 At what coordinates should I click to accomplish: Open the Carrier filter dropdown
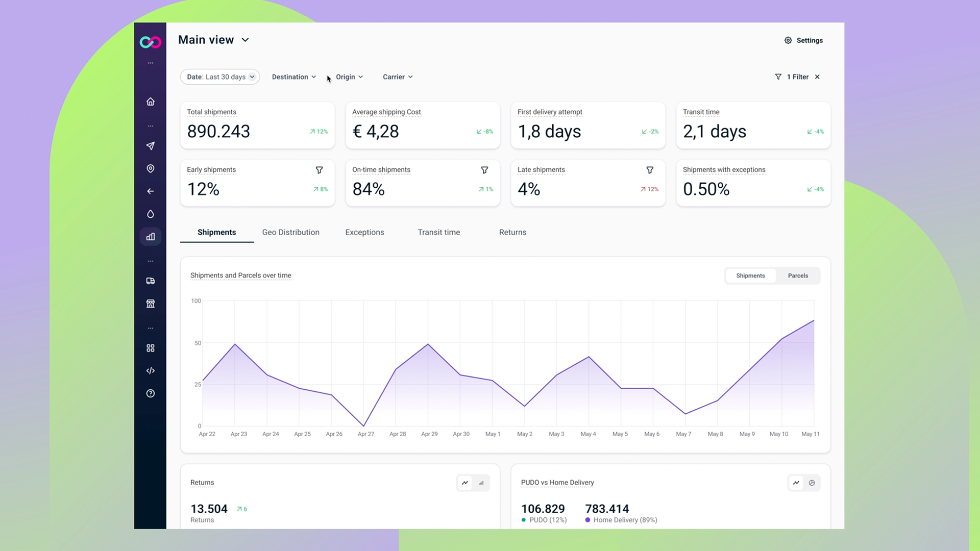coord(398,77)
